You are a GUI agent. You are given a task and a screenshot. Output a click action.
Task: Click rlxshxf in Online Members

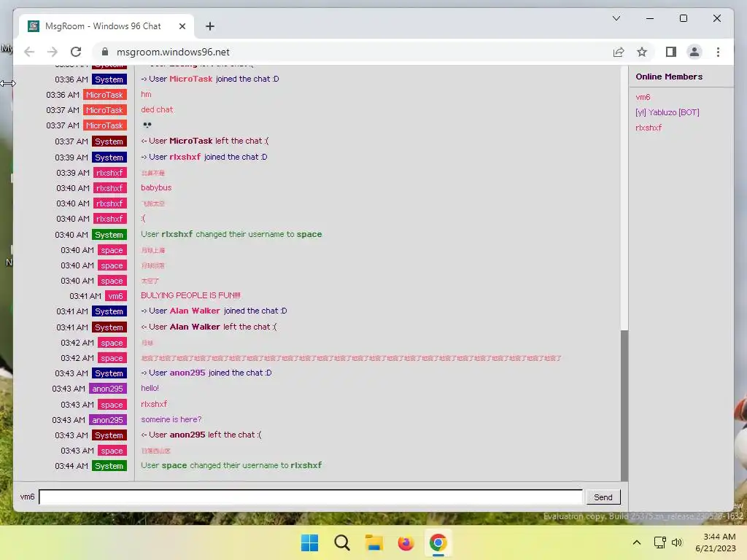click(x=649, y=128)
